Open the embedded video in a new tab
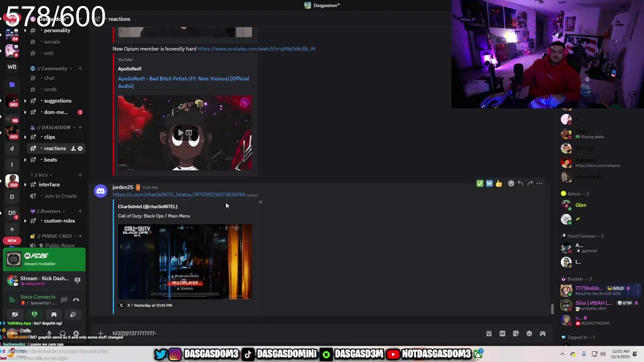 189,133
